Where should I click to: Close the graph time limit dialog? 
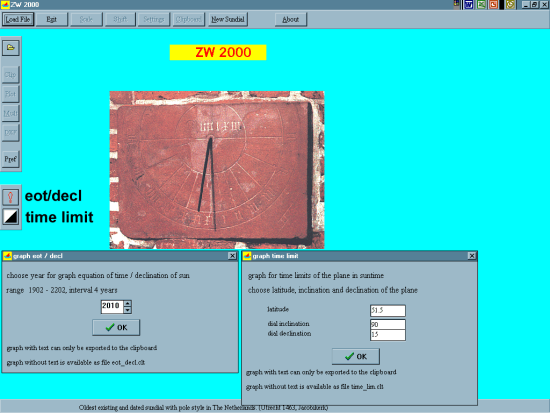[x=472, y=256]
